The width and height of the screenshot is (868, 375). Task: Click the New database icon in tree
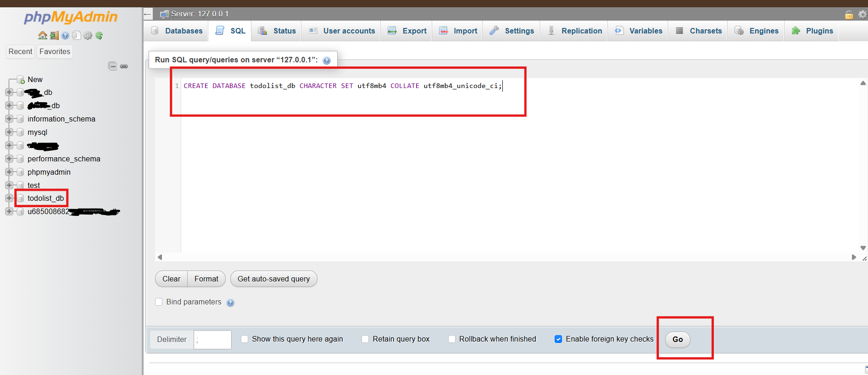[20, 80]
